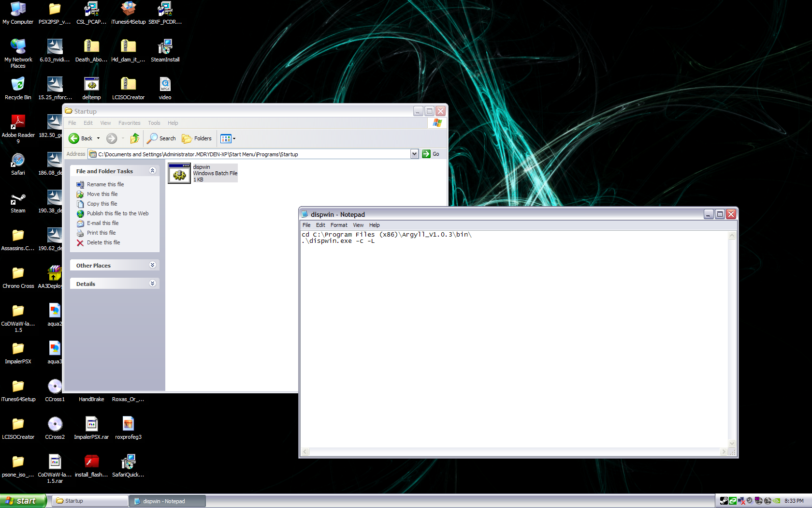The height and width of the screenshot is (508, 812).
Task: Click Notepad horizontal scrollbar left arrow
Action: 305,452
